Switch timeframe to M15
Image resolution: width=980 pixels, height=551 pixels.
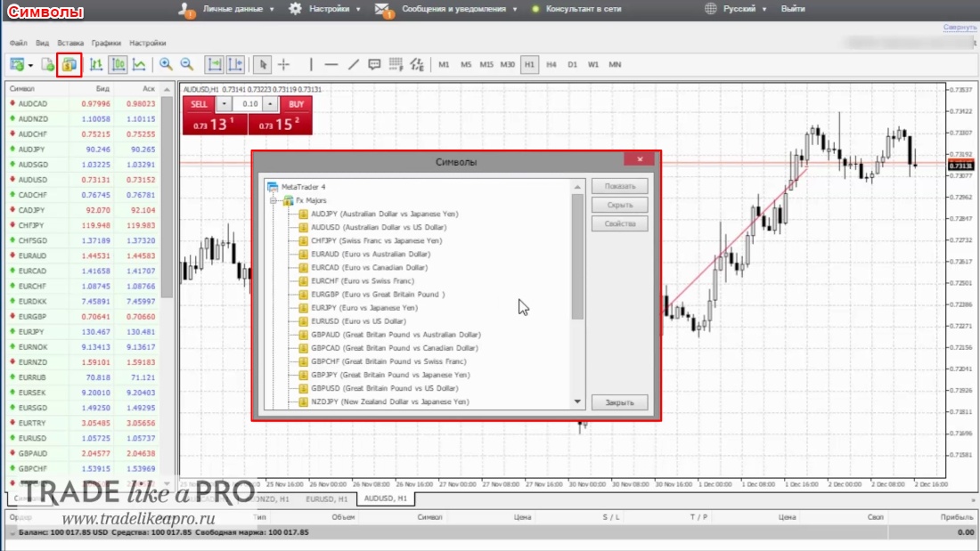486,64
